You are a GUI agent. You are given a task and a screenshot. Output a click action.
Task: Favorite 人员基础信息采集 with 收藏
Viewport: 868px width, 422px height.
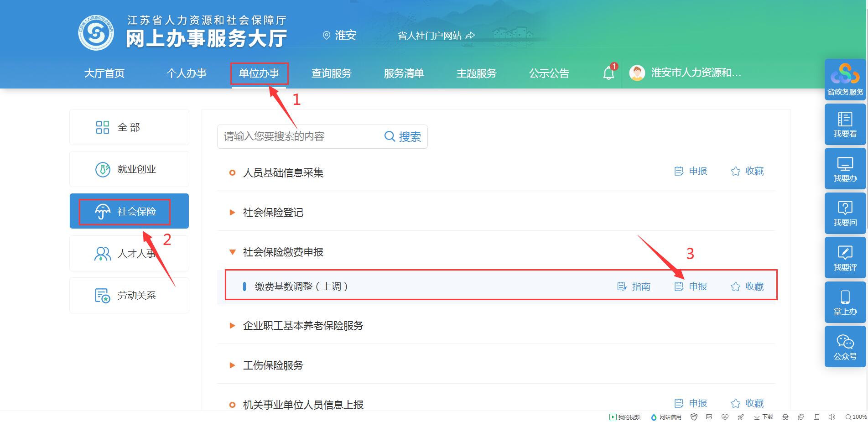747,171
